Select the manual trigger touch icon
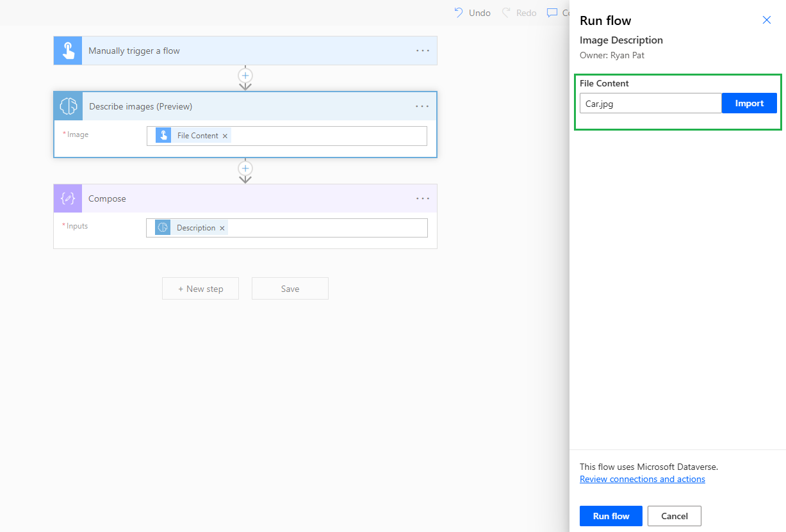The image size is (786, 532). 67,50
